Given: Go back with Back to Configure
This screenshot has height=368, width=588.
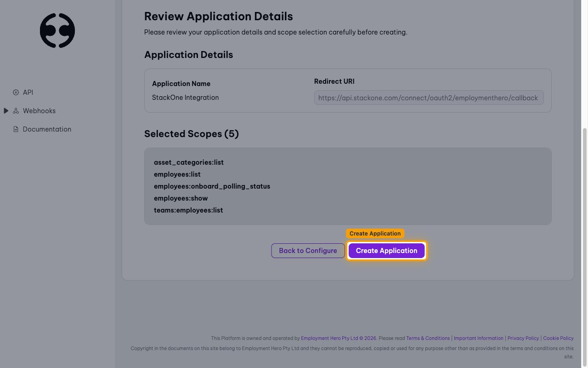Looking at the screenshot, I should pos(308,251).
